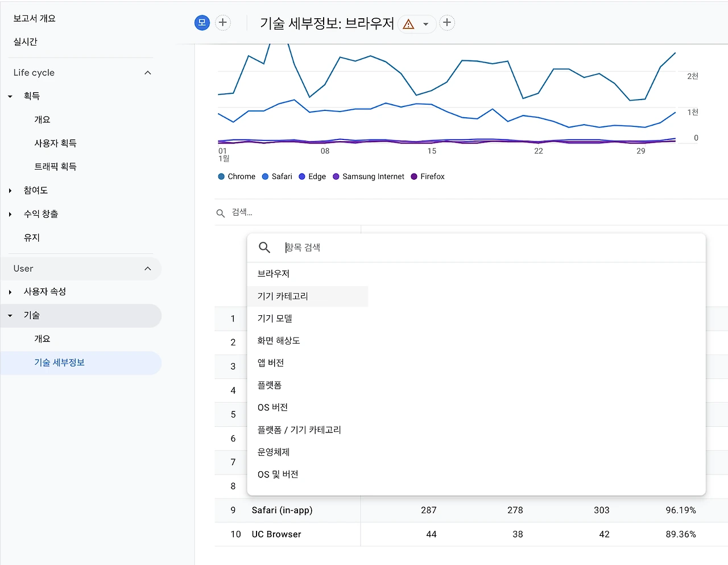The image size is (728, 565).
Task: Toggle the Chrome series in chart legend
Action: 237,177
